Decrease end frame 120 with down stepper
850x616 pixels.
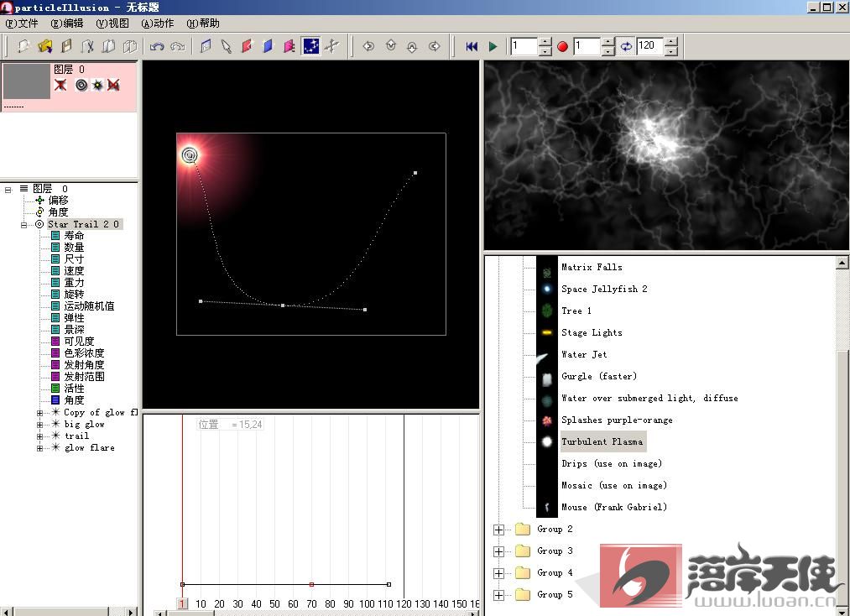coord(671,51)
